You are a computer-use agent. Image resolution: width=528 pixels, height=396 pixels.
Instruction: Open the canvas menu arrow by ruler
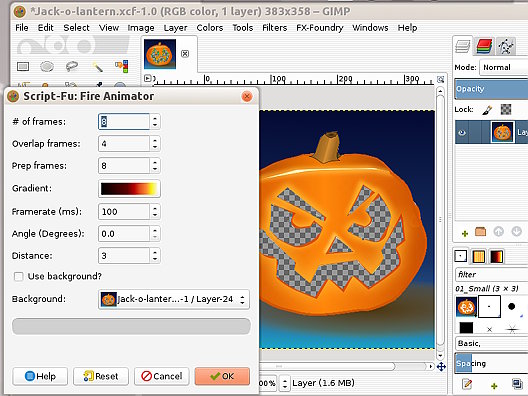pos(147,78)
